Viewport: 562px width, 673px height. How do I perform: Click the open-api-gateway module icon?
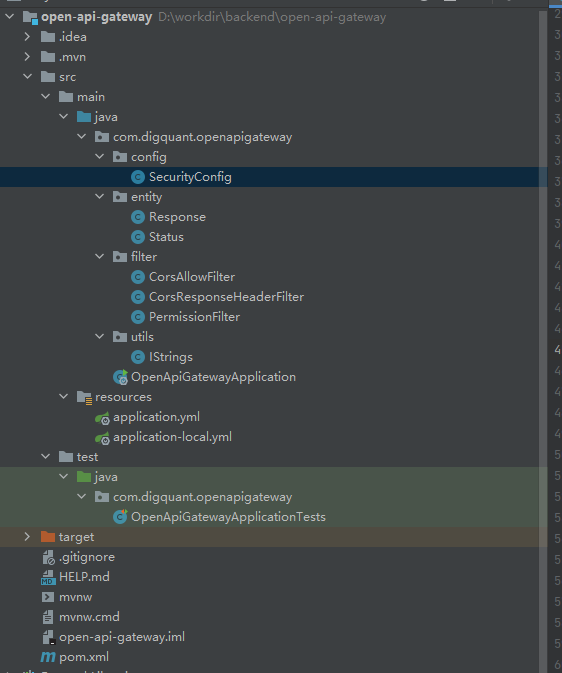[x=30, y=18]
